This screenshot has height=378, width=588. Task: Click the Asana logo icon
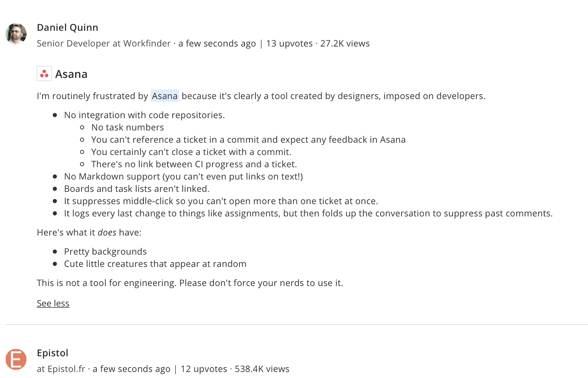pyautogui.click(x=44, y=73)
